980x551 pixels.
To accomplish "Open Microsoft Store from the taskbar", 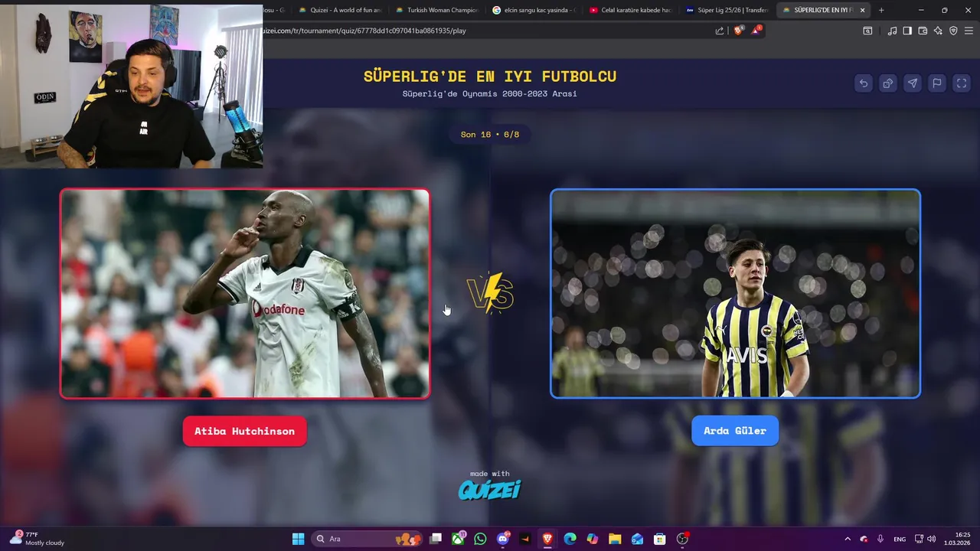I will point(659,539).
